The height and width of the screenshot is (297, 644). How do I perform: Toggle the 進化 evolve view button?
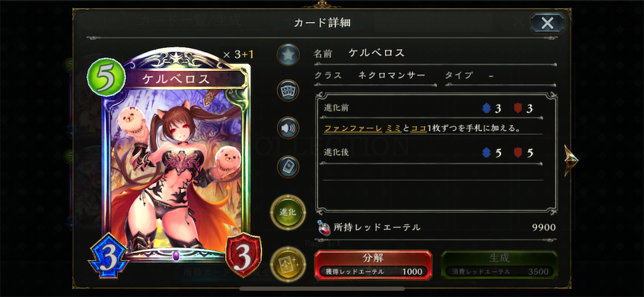(x=288, y=212)
